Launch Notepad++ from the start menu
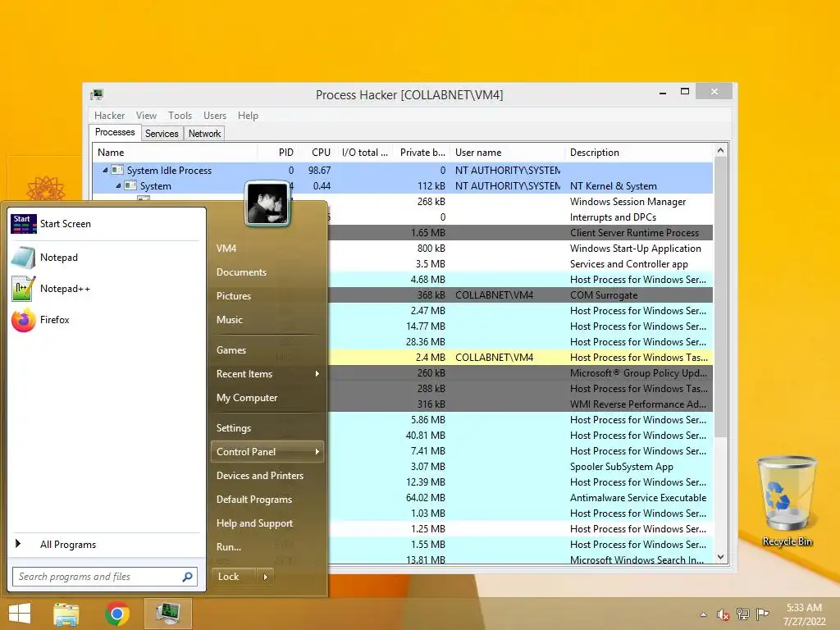Viewport: 840px width, 630px height. point(106,289)
